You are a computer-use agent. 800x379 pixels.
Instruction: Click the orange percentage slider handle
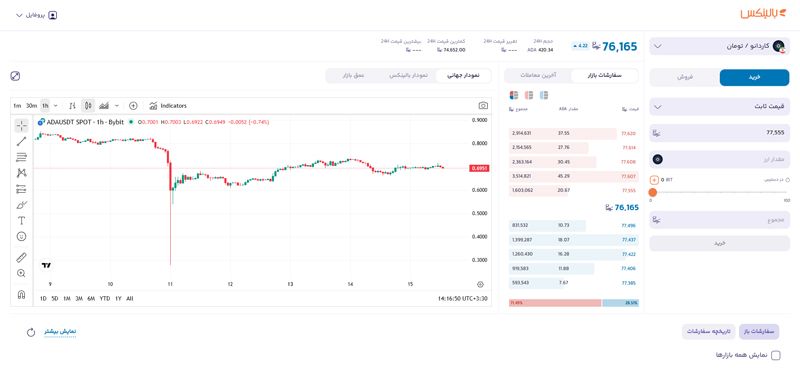click(653, 192)
